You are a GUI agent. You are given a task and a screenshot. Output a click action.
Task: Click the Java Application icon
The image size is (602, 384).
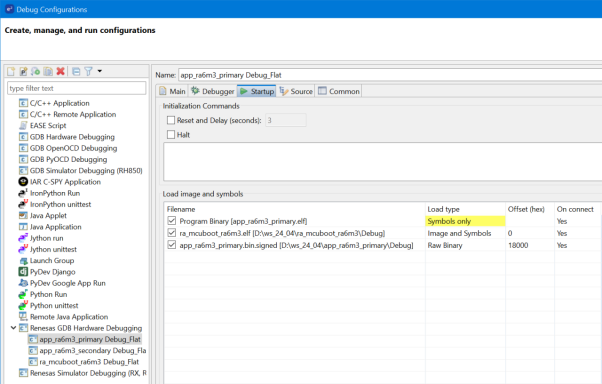[23, 227]
